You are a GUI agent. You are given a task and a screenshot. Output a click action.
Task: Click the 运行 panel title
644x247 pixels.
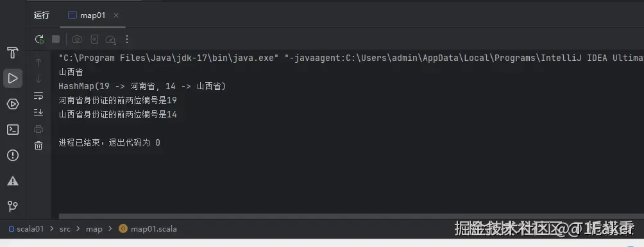pos(42,15)
